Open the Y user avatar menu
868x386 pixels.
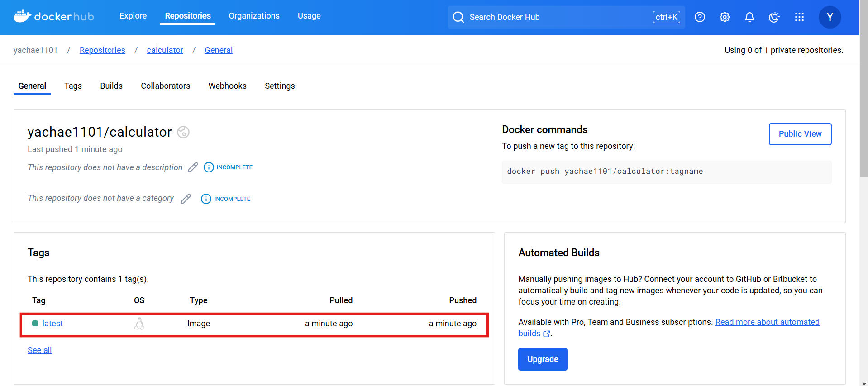coord(830,17)
